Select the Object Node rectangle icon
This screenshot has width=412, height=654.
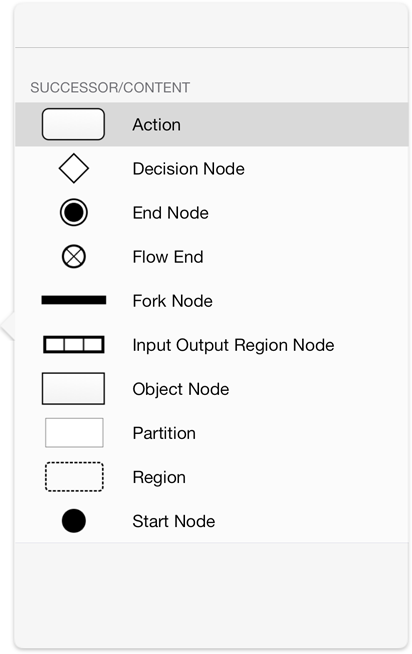pos(73,389)
